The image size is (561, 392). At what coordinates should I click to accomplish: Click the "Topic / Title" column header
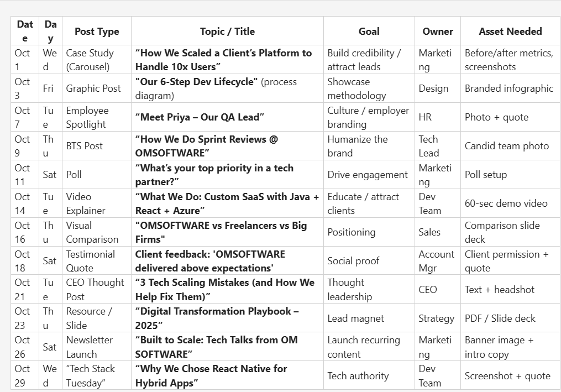tap(227, 32)
